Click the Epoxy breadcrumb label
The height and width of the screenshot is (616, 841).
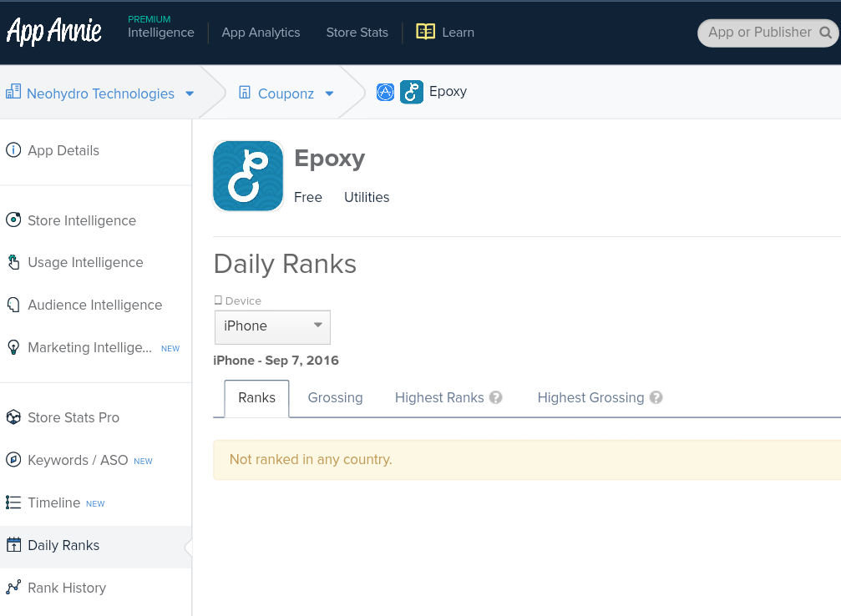click(x=448, y=92)
